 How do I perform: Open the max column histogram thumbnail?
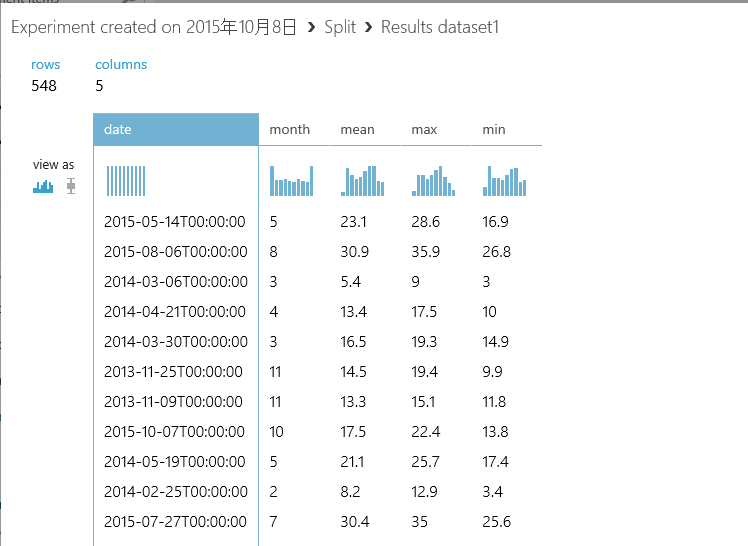click(433, 181)
